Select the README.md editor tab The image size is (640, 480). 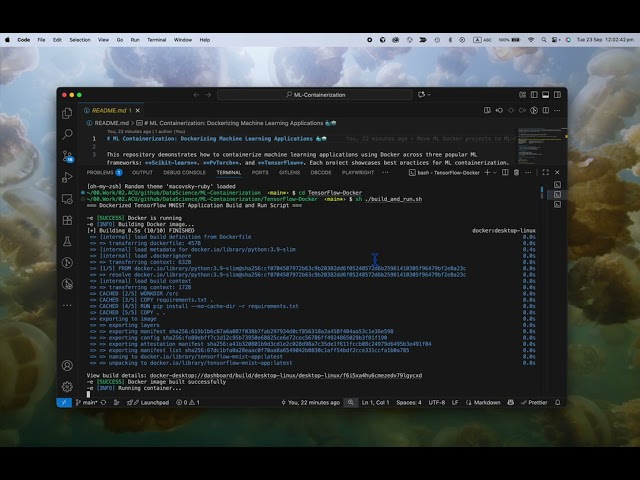(x=109, y=110)
